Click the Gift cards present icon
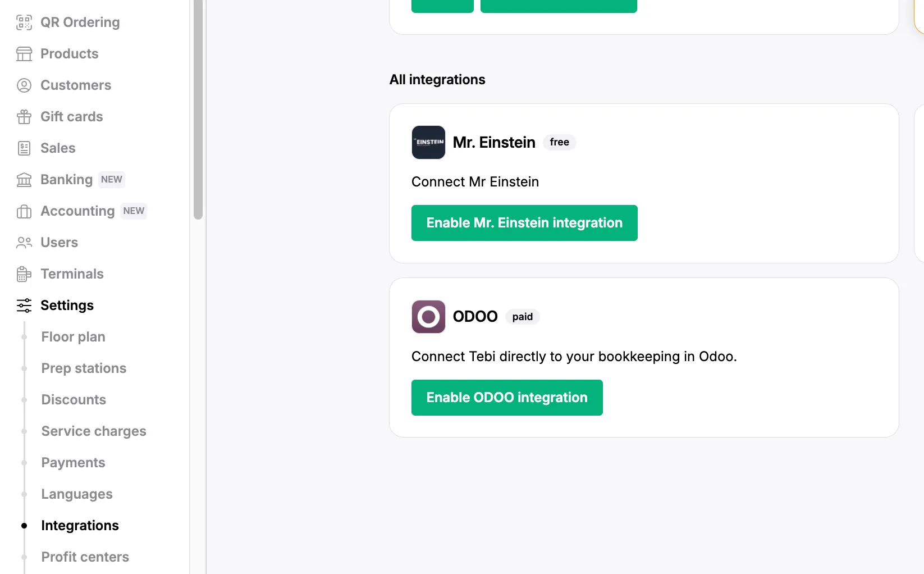 (24, 117)
